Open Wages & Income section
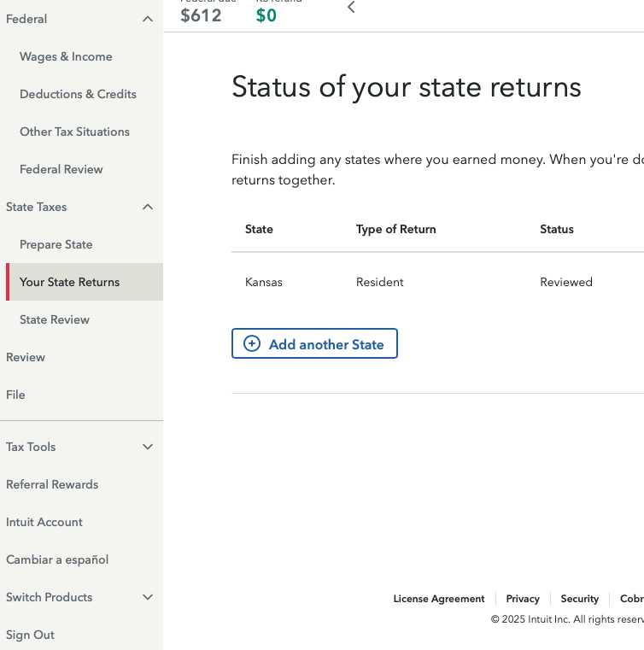Screen dimensions: 644x650 [66, 56]
